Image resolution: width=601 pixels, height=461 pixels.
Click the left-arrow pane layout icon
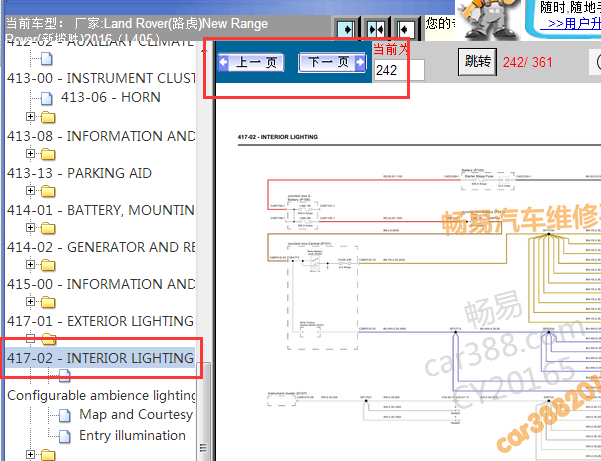pyautogui.click(x=406, y=29)
